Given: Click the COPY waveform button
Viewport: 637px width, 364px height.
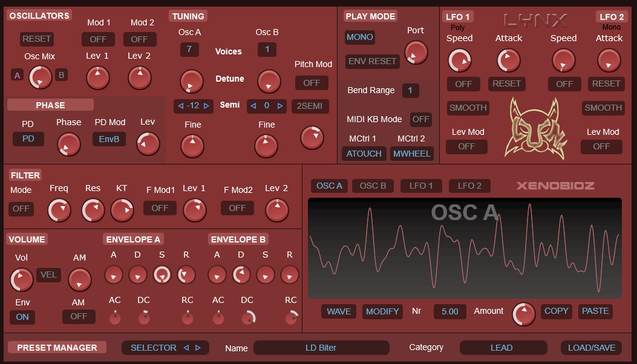Looking at the screenshot, I should coord(557,311).
